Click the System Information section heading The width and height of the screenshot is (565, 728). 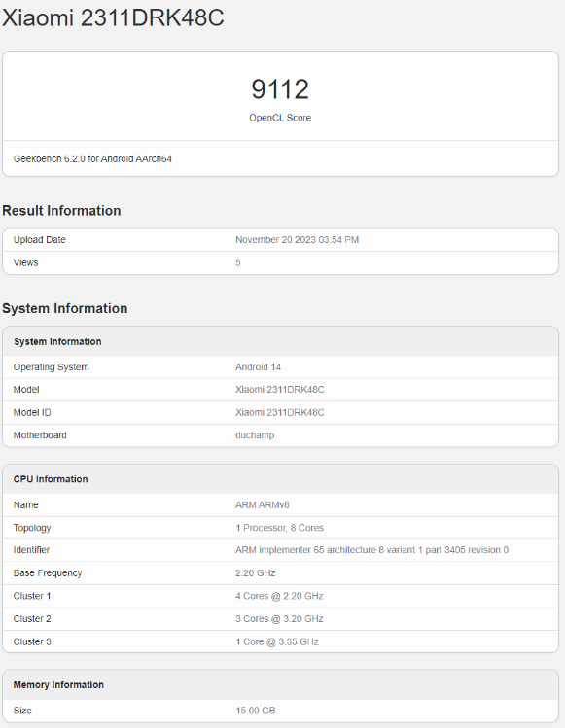click(64, 308)
